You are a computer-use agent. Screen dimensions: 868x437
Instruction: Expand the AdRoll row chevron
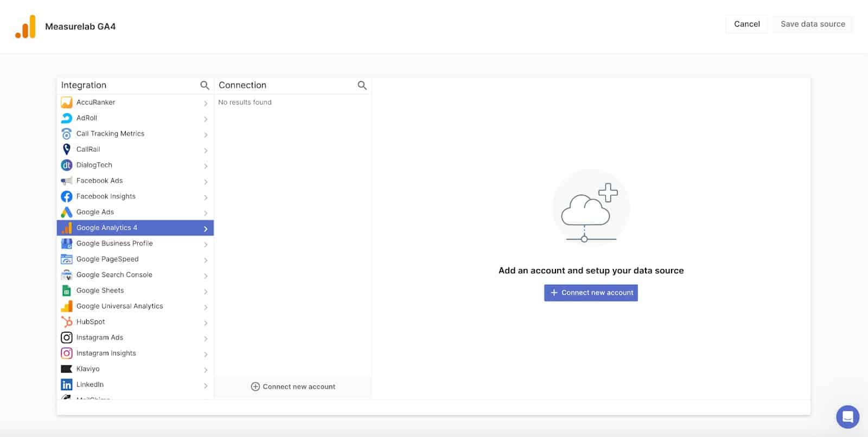(206, 119)
